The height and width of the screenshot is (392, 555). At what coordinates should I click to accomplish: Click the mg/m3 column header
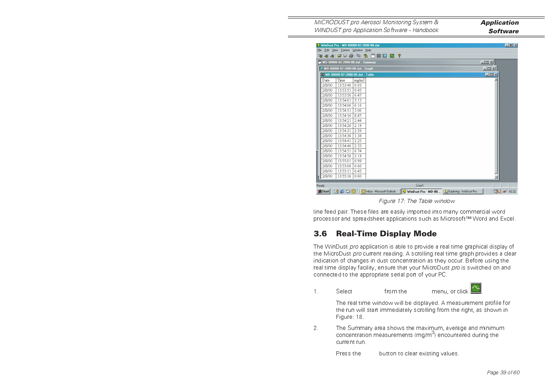click(x=359, y=81)
